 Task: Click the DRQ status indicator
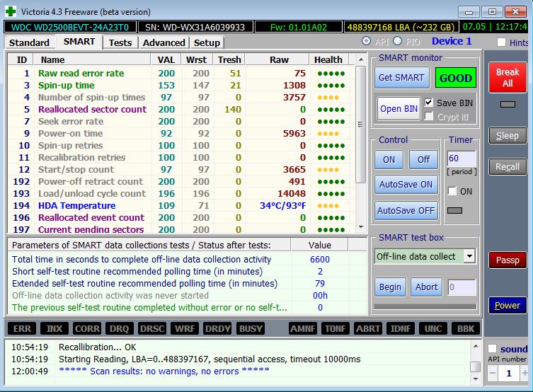pyautogui.click(x=120, y=328)
